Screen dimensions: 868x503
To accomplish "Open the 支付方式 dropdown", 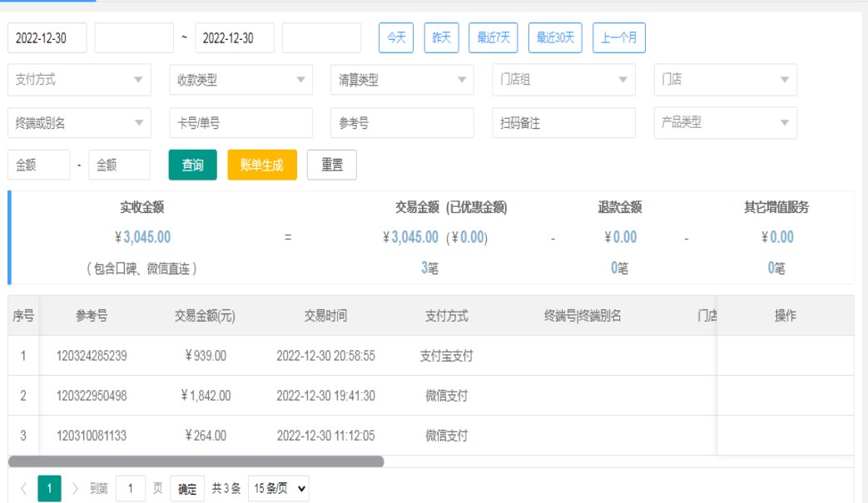I will point(79,80).
